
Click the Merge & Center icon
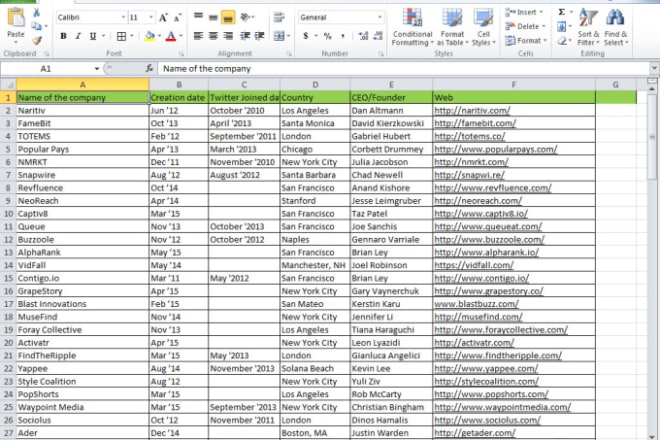pos(279,36)
